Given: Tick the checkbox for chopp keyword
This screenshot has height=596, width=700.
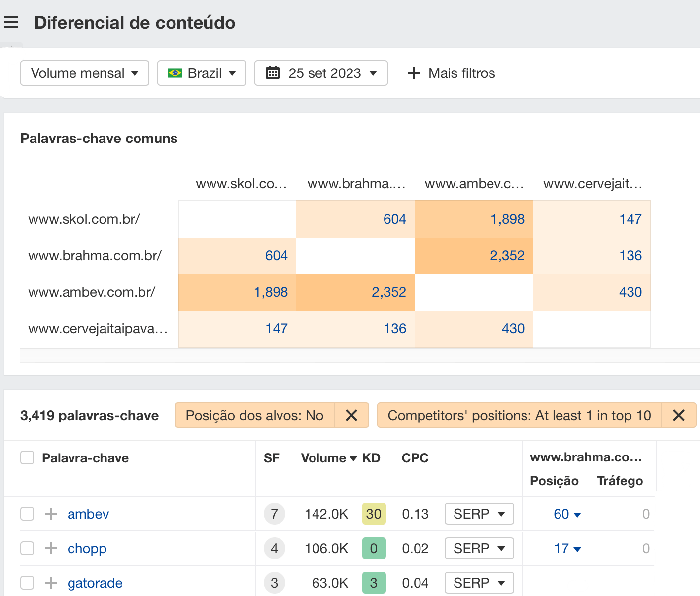Looking at the screenshot, I should (x=27, y=549).
